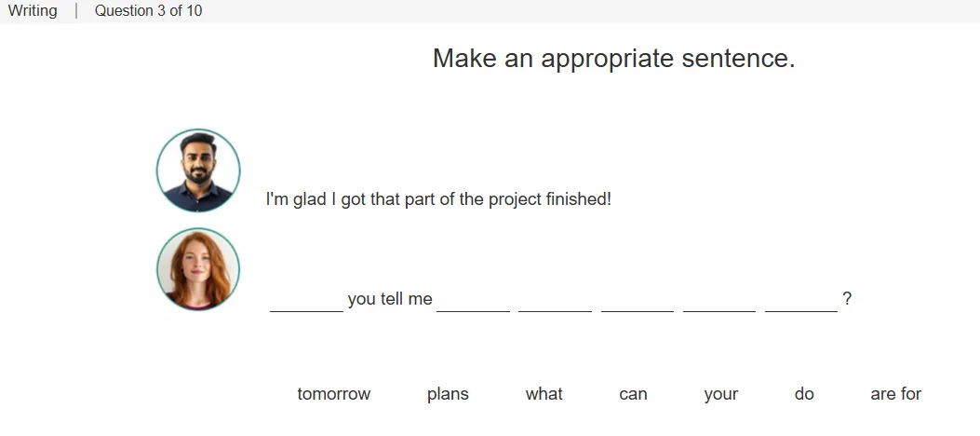
Task: Select the third blank after 'you tell me'
Action: 638,300
